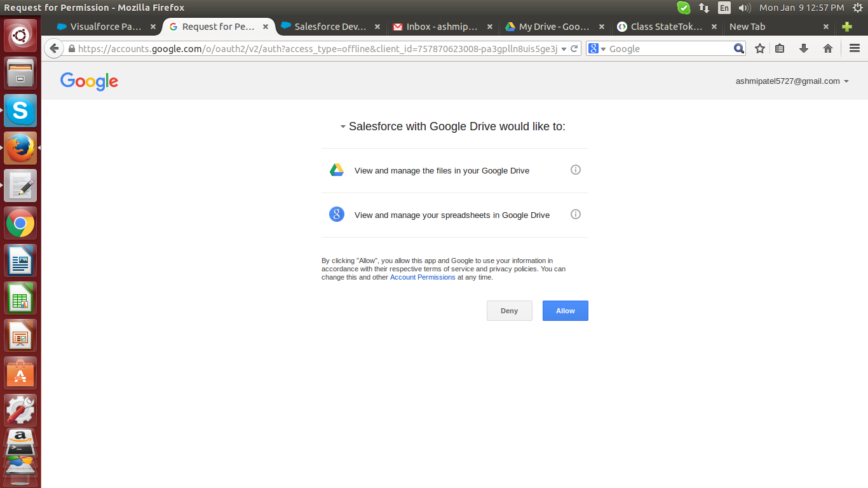Show info for Google Drive files permission
The height and width of the screenshot is (488, 868).
pos(576,170)
